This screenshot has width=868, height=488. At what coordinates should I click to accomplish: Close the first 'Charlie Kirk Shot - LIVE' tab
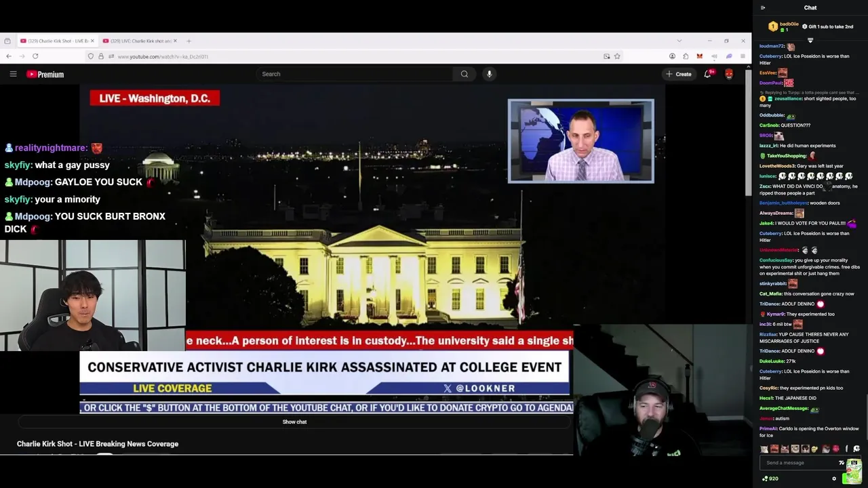[92, 41]
